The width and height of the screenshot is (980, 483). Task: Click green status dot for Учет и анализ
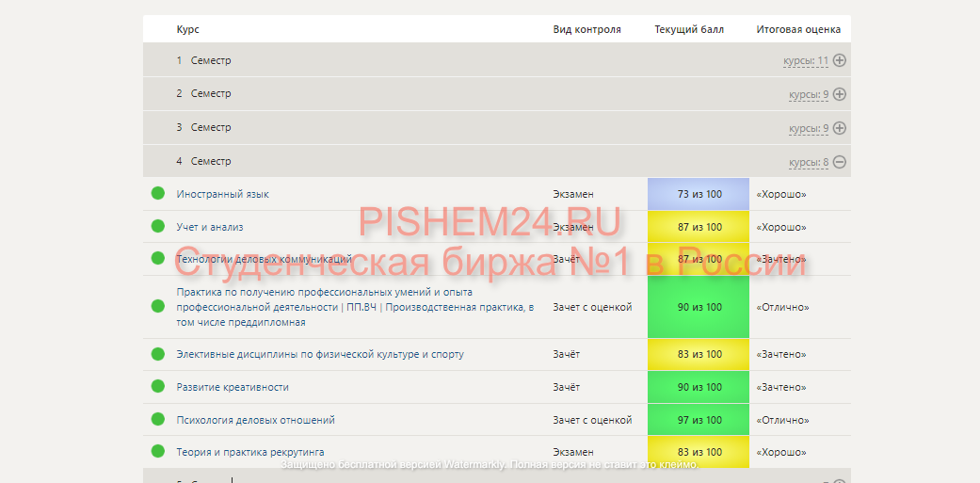(158, 227)
